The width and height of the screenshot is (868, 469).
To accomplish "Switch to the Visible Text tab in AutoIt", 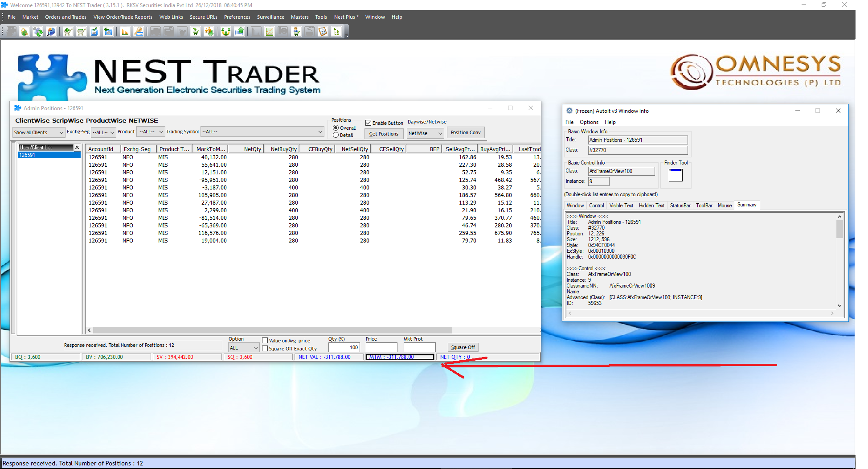I will point(621,206).
